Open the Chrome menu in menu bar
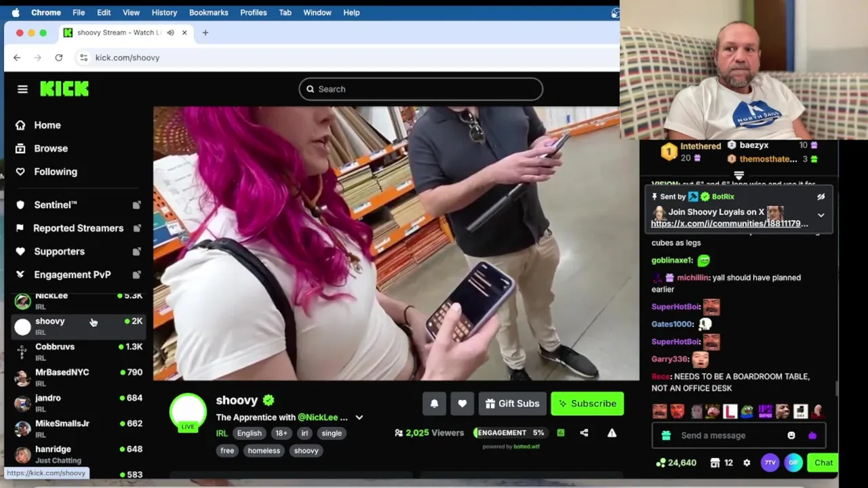 (46, 12)
